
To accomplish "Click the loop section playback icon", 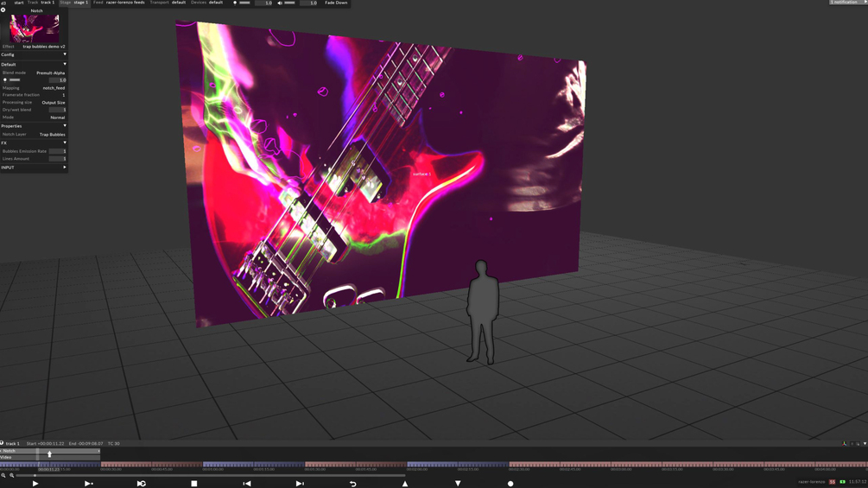I will click(x=141, y=484).
